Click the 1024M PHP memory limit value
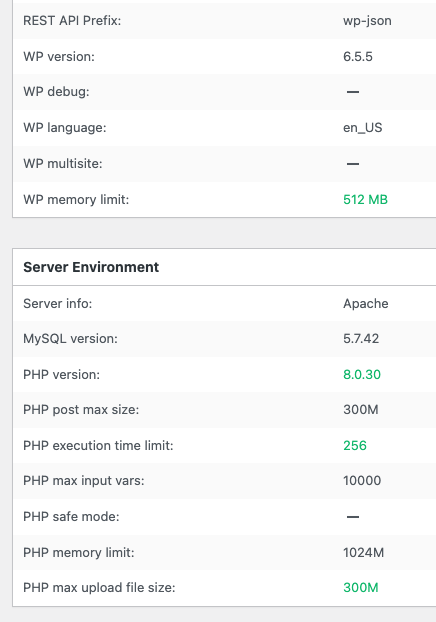 click(363, 552)
